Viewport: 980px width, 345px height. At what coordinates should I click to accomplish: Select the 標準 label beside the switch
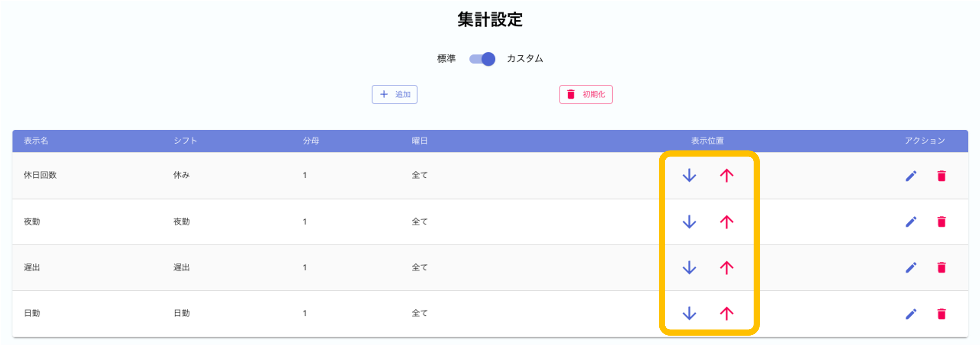446,59
